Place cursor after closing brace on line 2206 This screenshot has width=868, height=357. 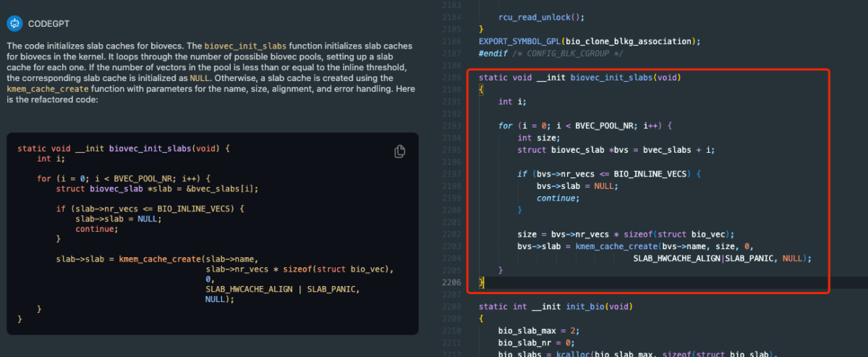click(485, 282)
